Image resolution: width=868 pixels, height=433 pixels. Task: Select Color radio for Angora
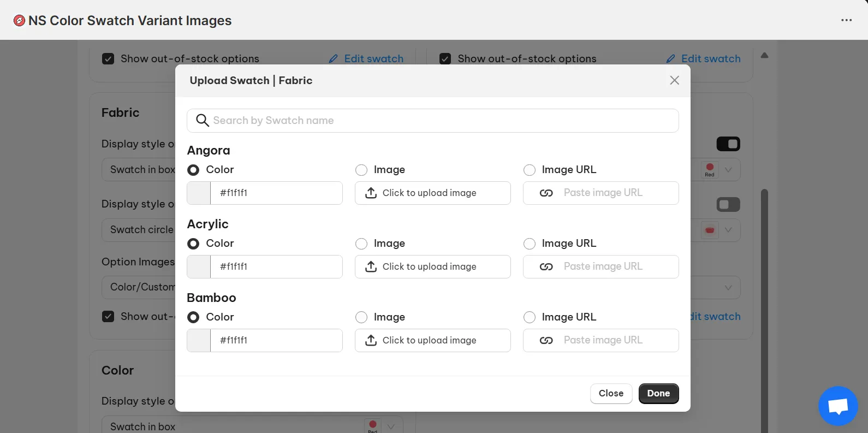(193, 170)
